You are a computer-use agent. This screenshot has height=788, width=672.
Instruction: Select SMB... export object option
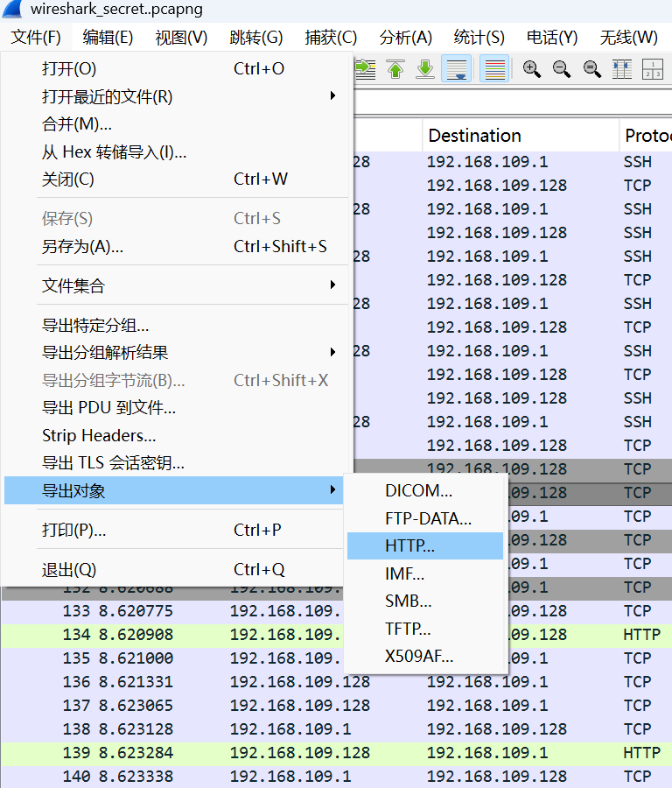pos(425,601)
